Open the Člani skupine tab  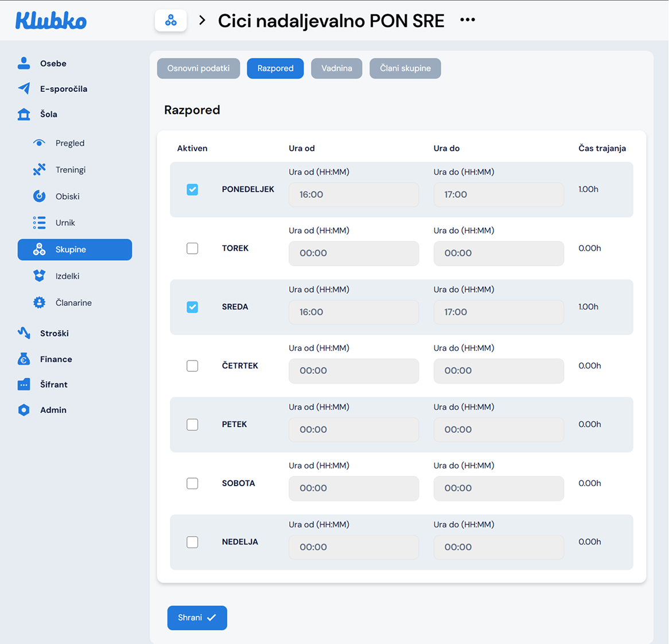pos(405,68)
